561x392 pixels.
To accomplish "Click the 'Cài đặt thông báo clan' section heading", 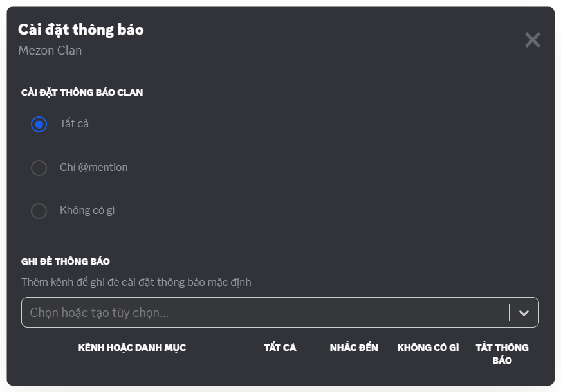I will point(82,93).
